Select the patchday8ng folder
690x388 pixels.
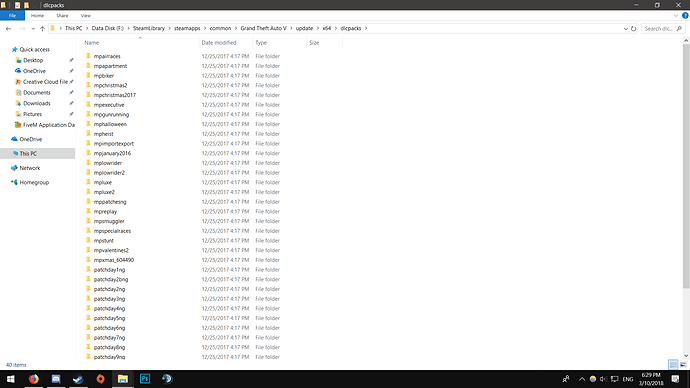[x=109, y=347]
